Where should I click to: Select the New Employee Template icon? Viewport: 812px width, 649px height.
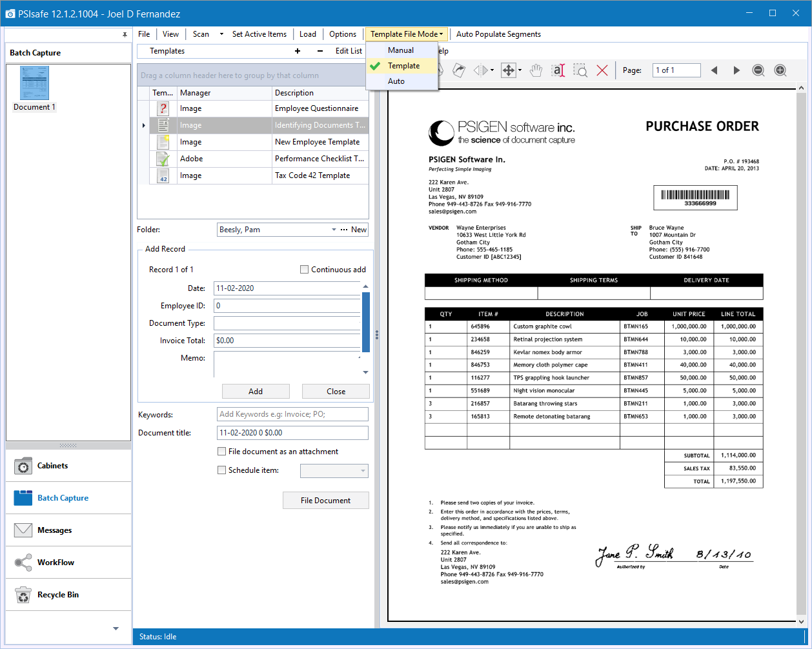coord(163,142)
